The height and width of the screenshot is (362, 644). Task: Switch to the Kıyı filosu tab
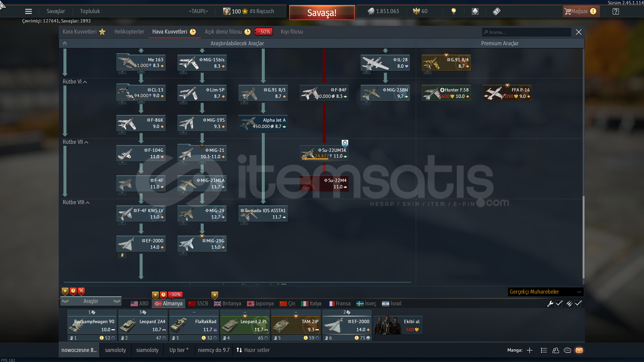(292, 32)
